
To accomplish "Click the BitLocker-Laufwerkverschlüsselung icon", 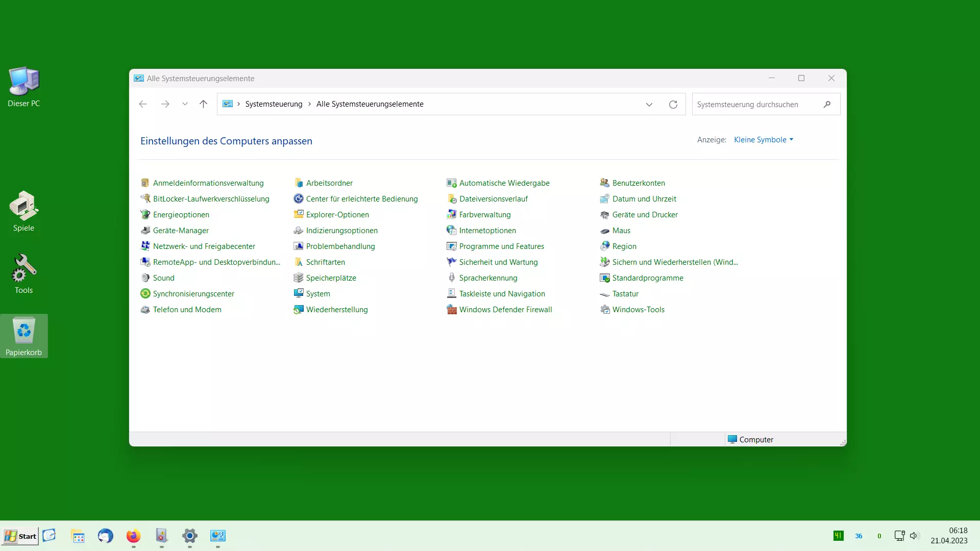I will point(145,198).
